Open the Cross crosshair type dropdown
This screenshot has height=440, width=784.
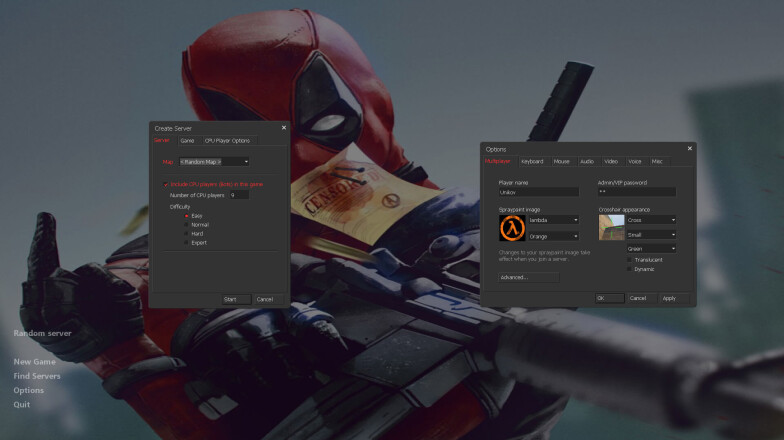pyautogui.click(x=652, y=220)
